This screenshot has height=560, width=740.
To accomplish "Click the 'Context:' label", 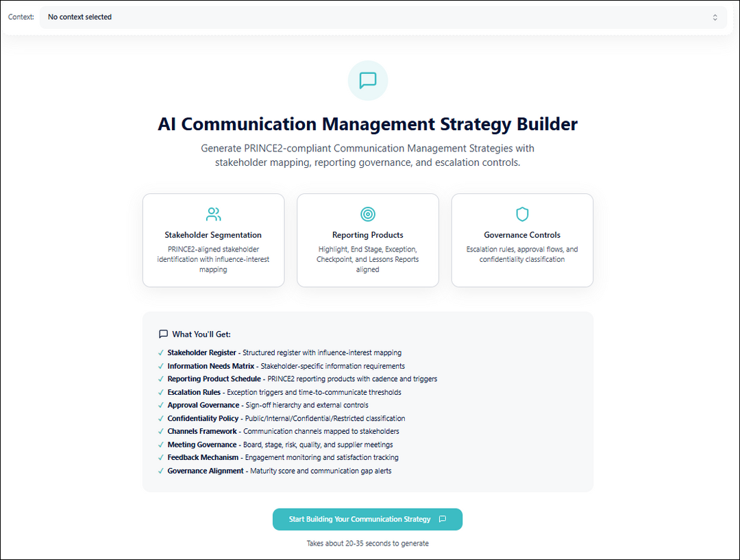I will click(x=21, y=17).
